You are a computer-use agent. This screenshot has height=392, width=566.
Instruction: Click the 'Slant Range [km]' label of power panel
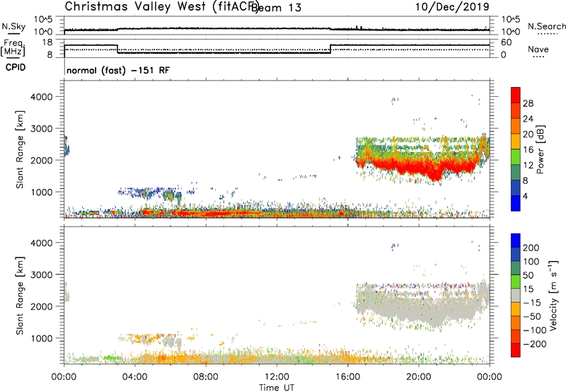pyautogui.click(x=20, y=149)
